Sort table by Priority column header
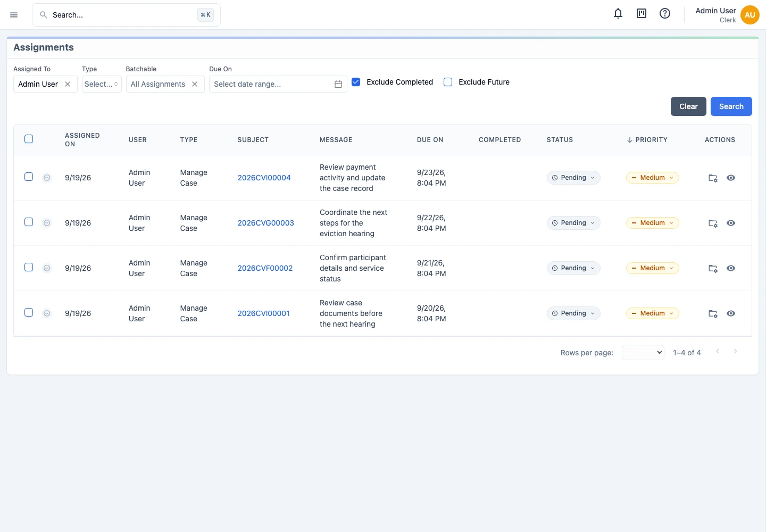766x532 pixels. [x=647, y=140]
